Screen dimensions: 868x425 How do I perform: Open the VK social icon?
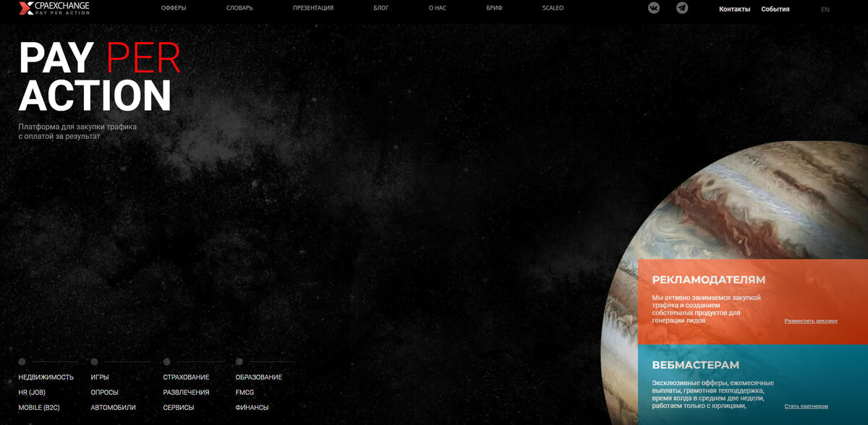(654, 8)
